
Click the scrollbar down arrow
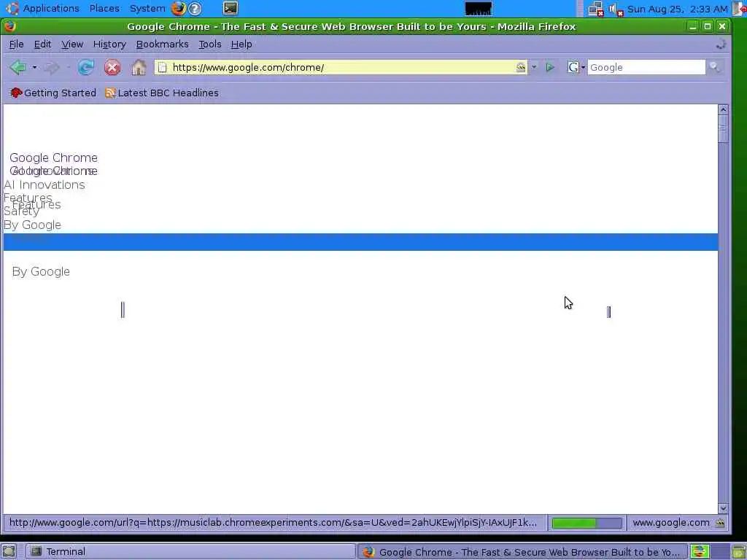pos(723,508)
